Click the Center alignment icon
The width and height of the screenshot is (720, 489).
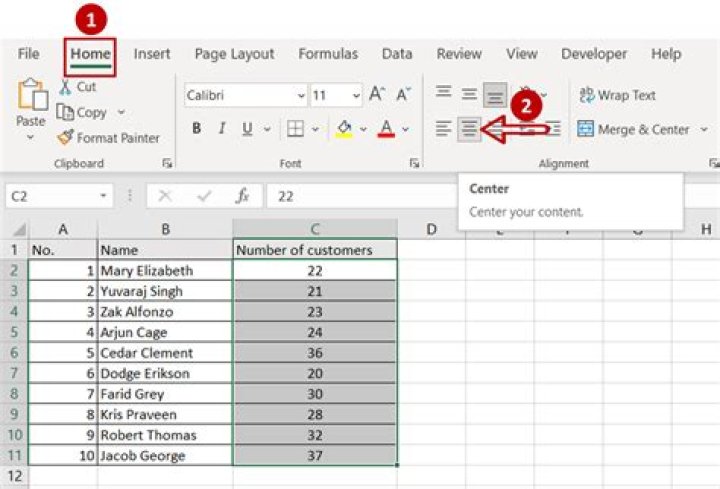(469, 129)
